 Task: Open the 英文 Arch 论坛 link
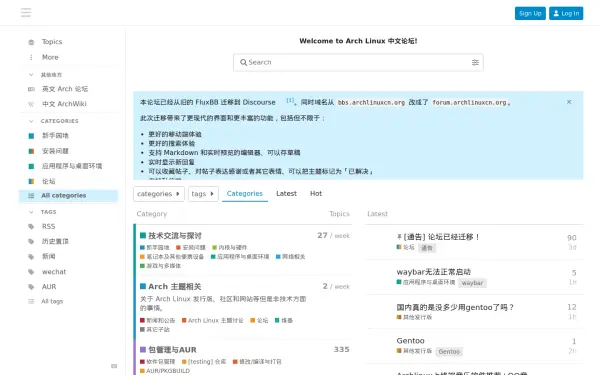point(65,89)
